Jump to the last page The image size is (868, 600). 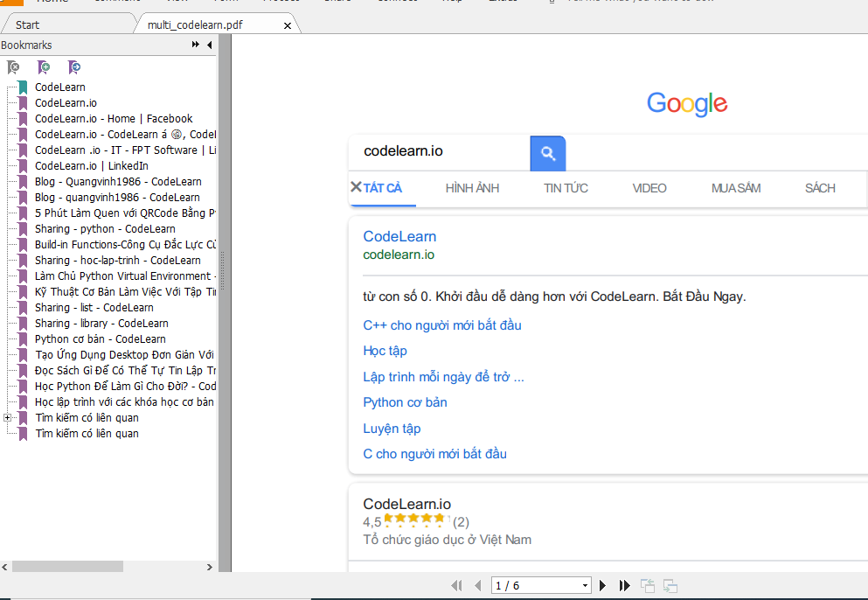624,585
